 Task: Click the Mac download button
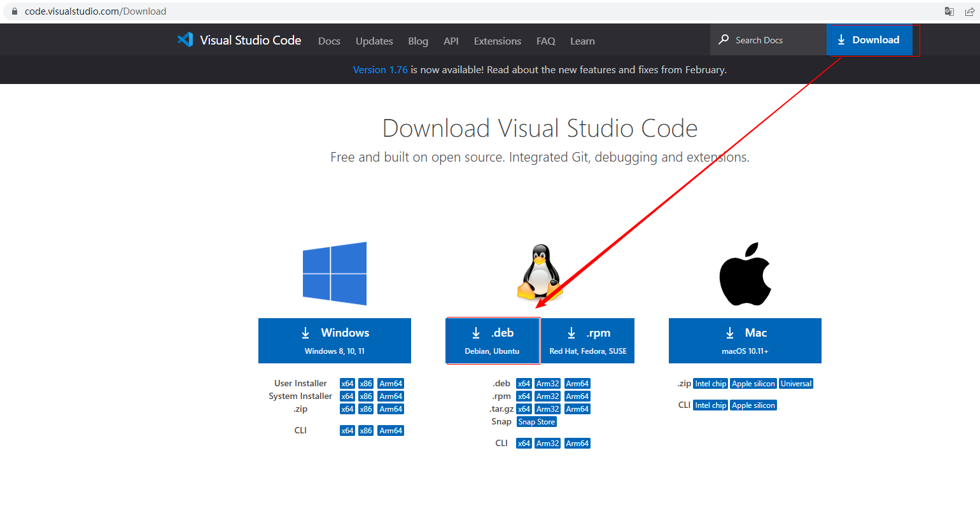[745, 340]
